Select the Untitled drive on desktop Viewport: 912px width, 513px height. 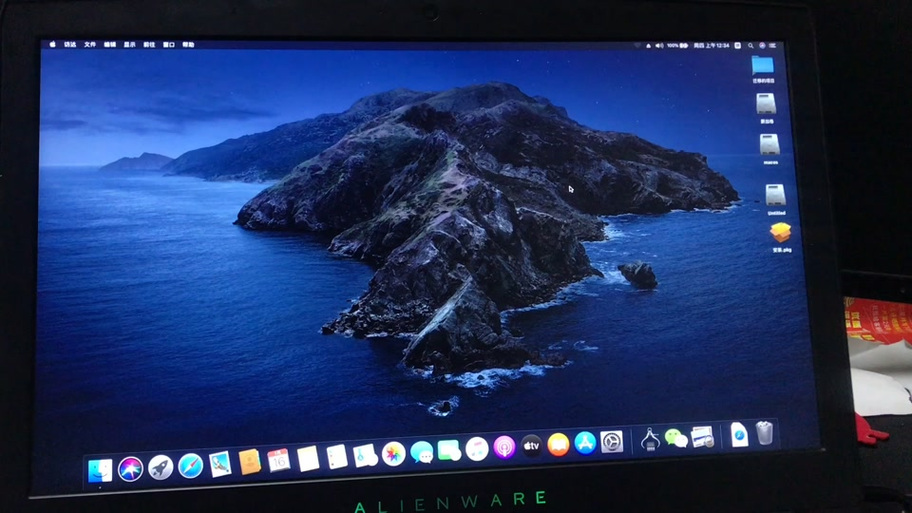coord(775,195)
